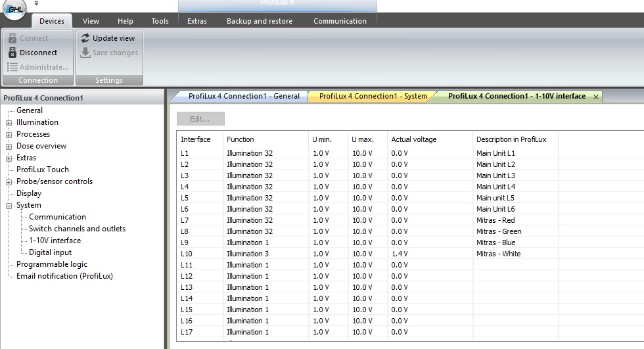
Task: Click the greyed Edit... button
Action: click(x=200, y=119)
